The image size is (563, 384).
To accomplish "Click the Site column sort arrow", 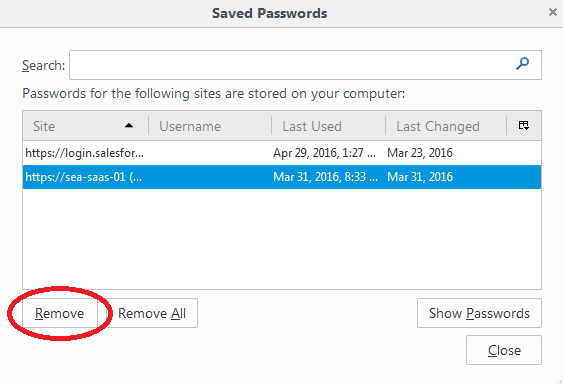I will tap(129, 126).
